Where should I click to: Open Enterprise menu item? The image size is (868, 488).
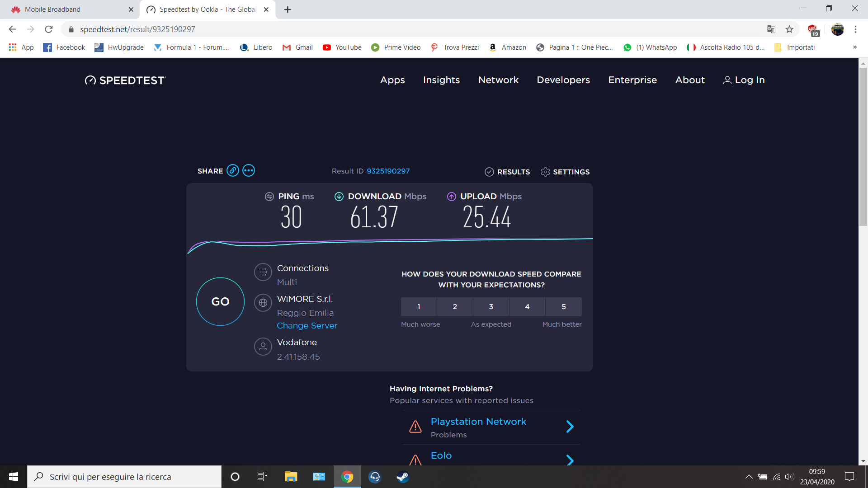632,80
